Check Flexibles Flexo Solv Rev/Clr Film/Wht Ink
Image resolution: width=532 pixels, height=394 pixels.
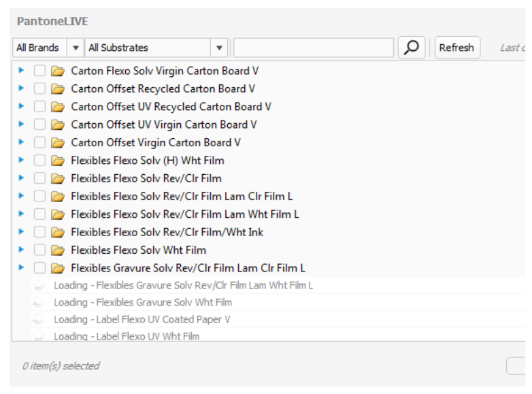(x=39, y=232)
